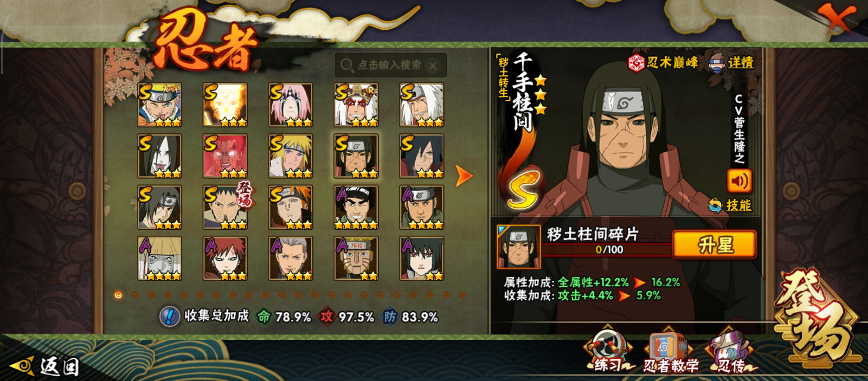This screenshot has height=381, width=868.
Task: Jump to the last page dot
Action: (x=462, y=295)
